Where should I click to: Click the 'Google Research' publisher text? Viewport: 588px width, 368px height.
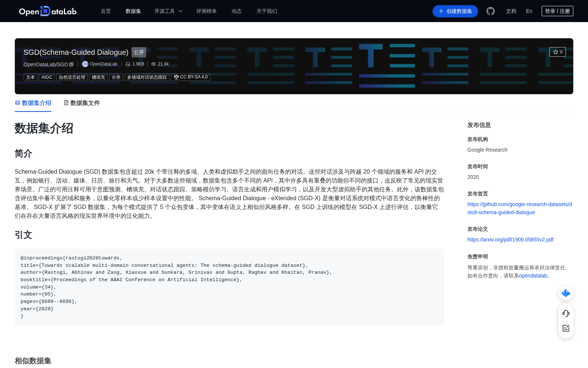coord(487,150)
